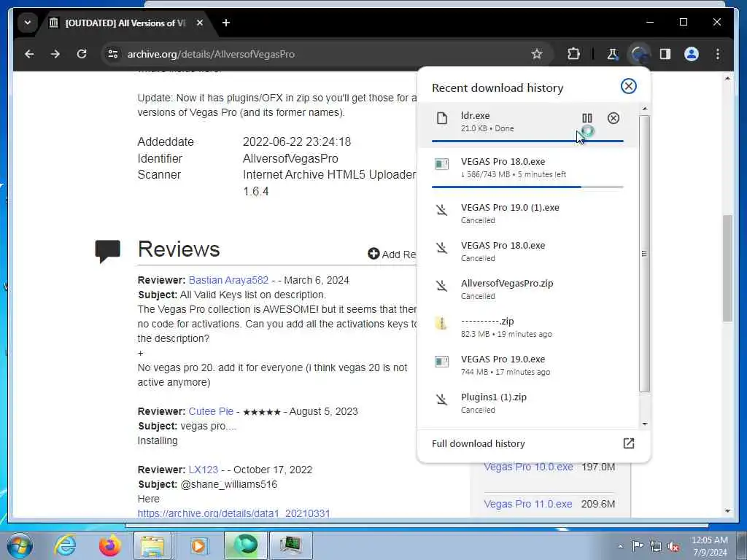Screen dimensions: 747x560
Task: Click the VEGAS Pro 19.0.exe file icon
Action: tap(441, 362)
